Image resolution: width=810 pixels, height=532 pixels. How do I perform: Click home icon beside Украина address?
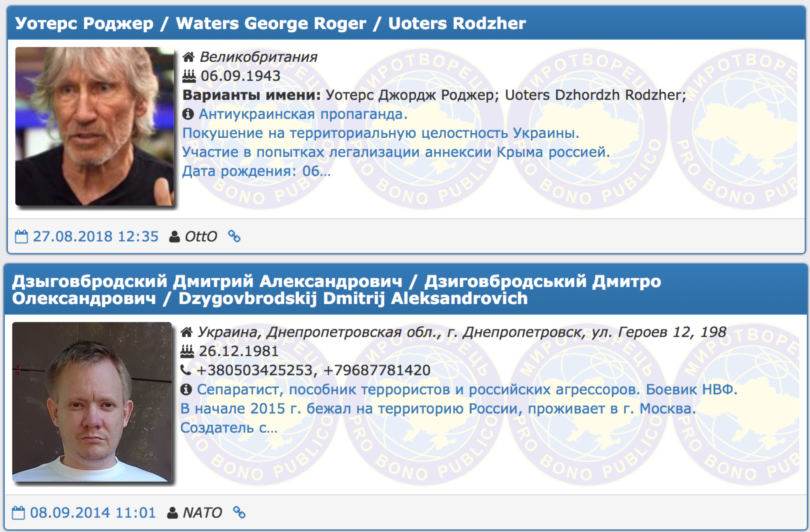pyautogui.click(x=186, y=332)
